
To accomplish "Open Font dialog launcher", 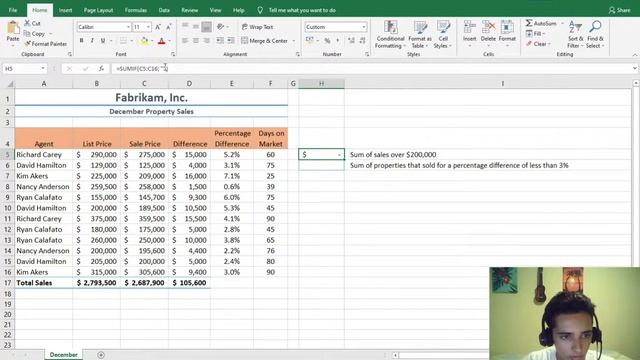I will click(173, 54).
